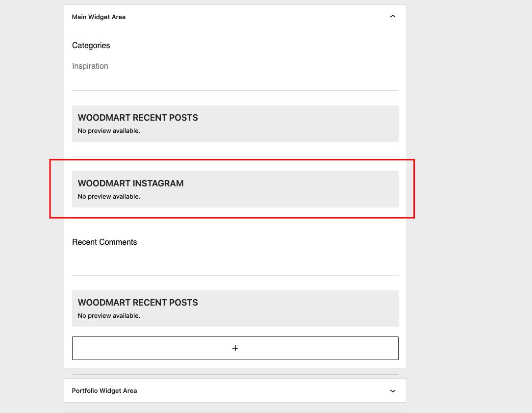Image resolution: width=532 pixels, height=413 pixels.
Task: Expand Portfolio Widget Area with chevron arrow
Action: tap(393, 391)
